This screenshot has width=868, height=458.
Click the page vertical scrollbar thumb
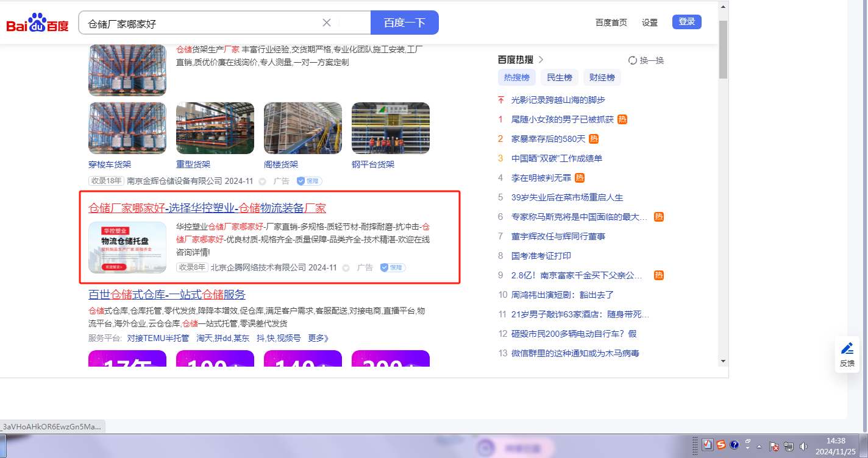coord(723,49)
